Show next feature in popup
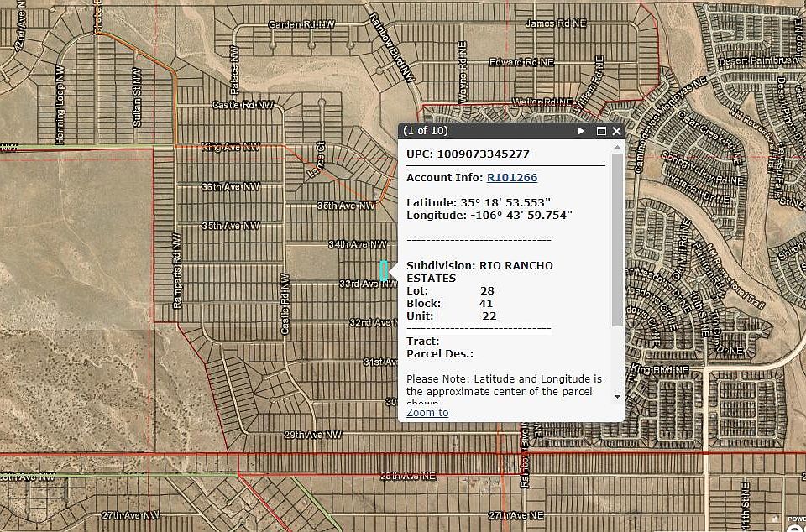This screenshot has width=806, height=532. click(581, 131)
